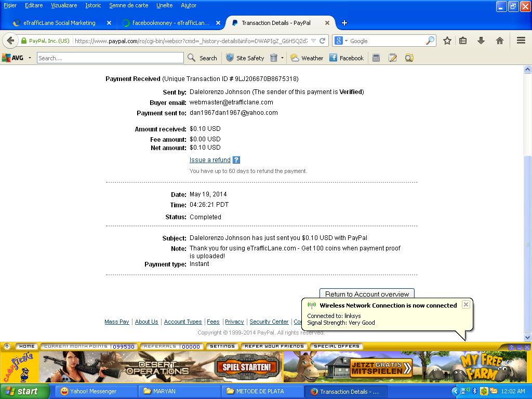Click the browser address bar
This screenshot has width=532, height=399.
(x=191, y=41)
